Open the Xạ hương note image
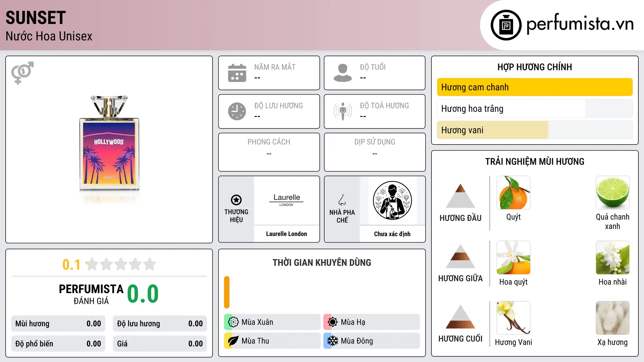 point(613,318)
